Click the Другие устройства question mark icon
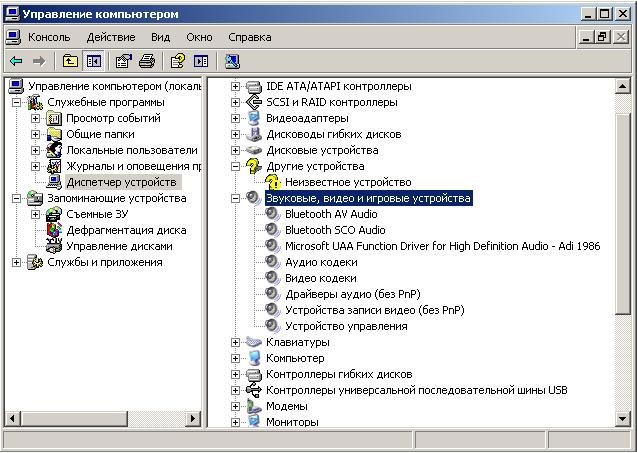This screenshot has height=453, width=637. (254, 166)
